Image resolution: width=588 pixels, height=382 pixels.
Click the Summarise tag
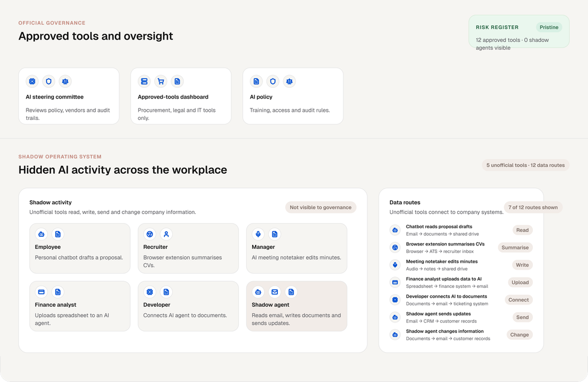point(515,248)
